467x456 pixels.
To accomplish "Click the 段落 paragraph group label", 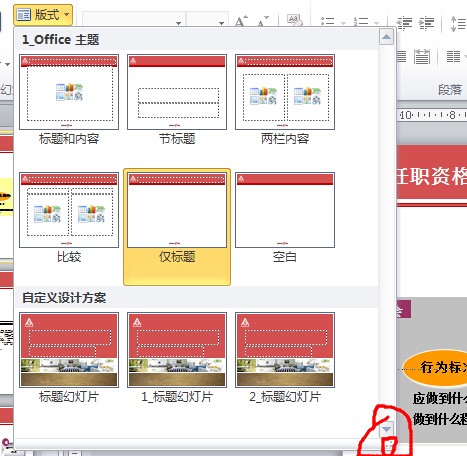I will [x=450, y=89].
